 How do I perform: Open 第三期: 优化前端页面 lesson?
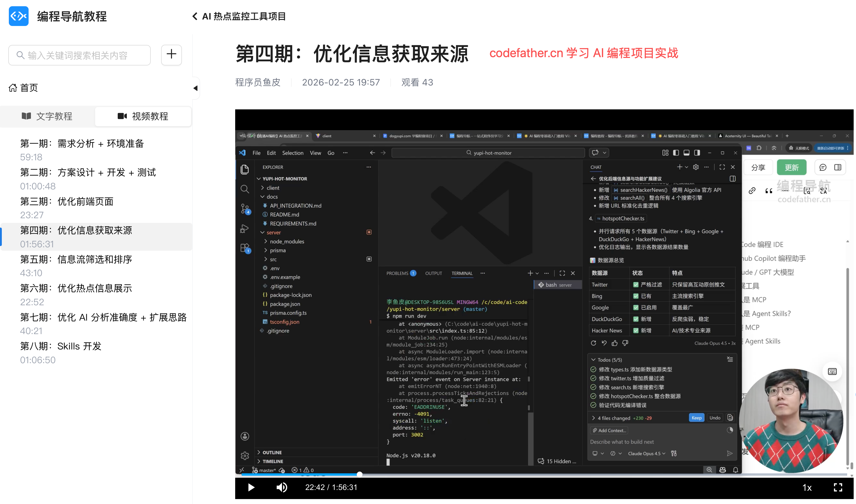tap(67, 201)
